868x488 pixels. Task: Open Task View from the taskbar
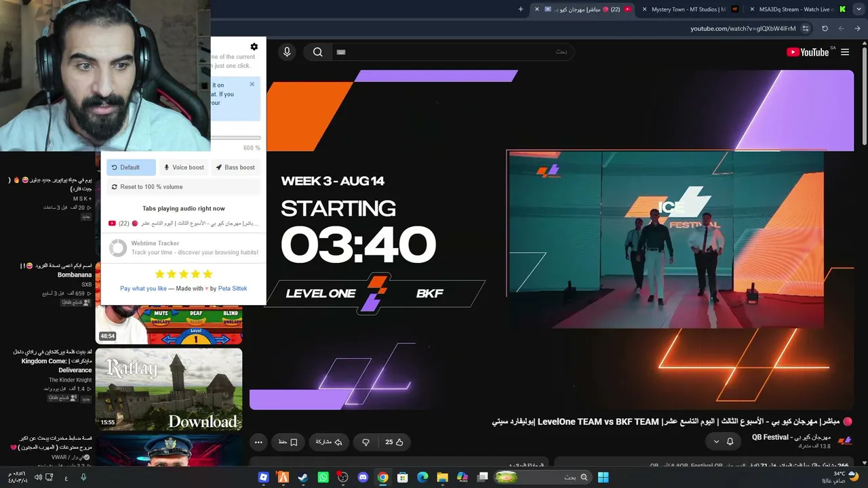(x=482, y=477)
